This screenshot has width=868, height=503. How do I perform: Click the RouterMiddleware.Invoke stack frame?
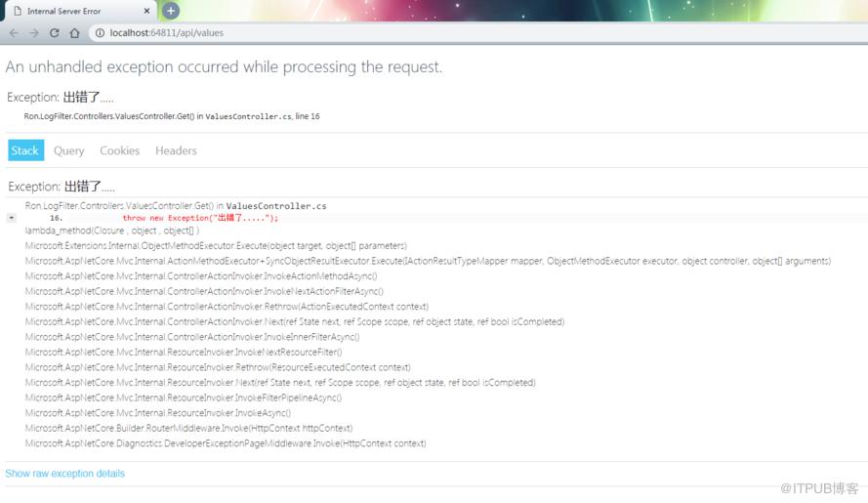pyautogui.click(x=188, y=428)
